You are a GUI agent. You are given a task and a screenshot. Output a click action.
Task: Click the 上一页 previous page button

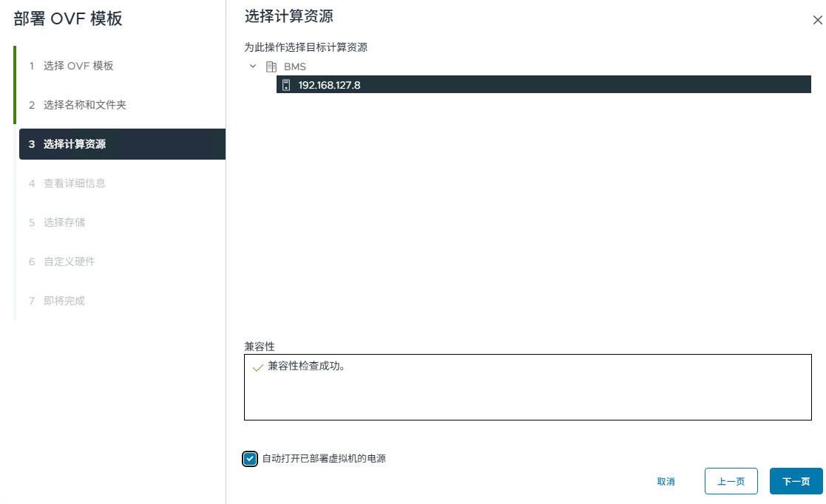pos(731,481)
